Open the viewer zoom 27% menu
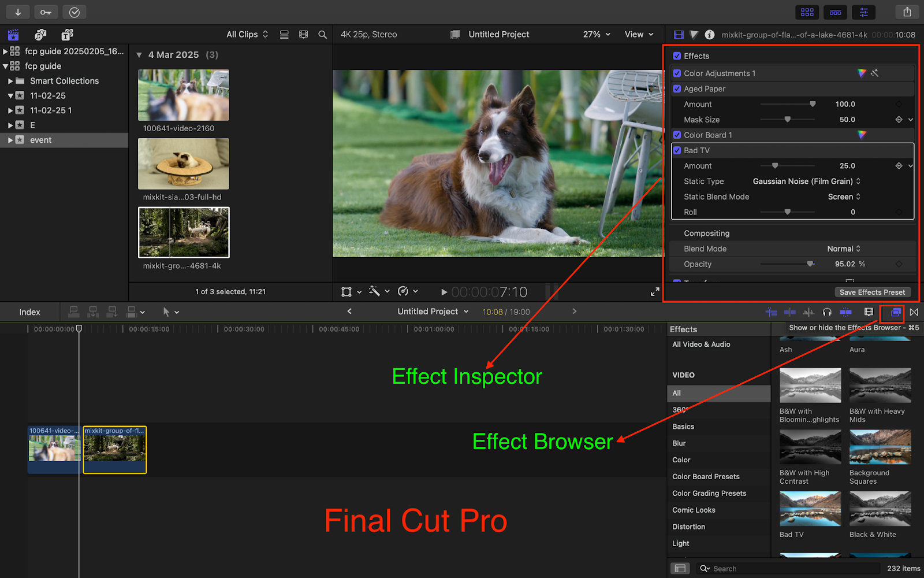This screenshot has height=578, width=924. coord(597,35)
